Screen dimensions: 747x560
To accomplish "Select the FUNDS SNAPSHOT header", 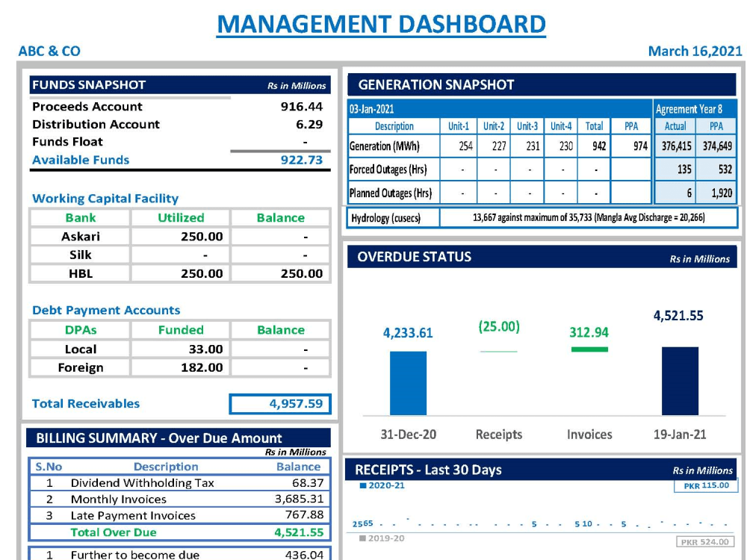I will coord(180,85).
